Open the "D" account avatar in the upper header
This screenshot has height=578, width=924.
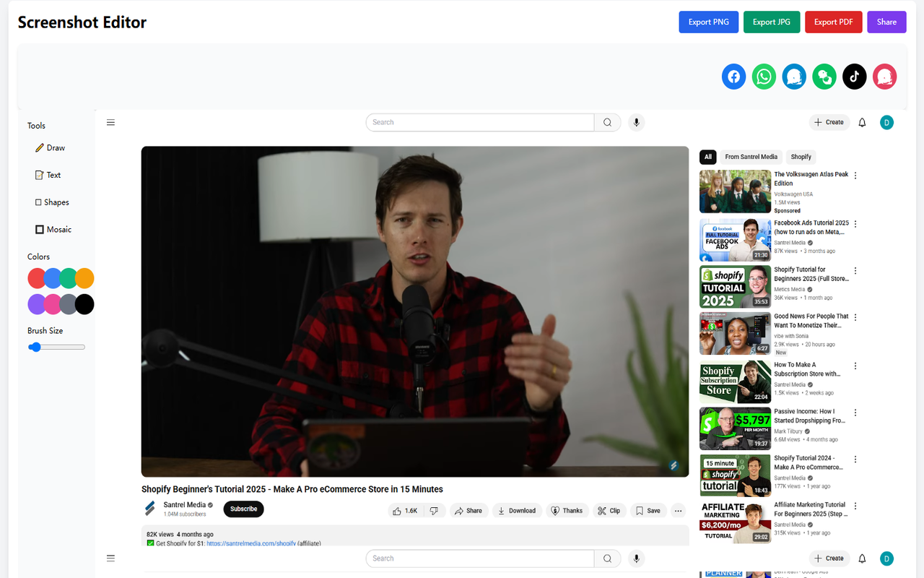click(886, 123)
